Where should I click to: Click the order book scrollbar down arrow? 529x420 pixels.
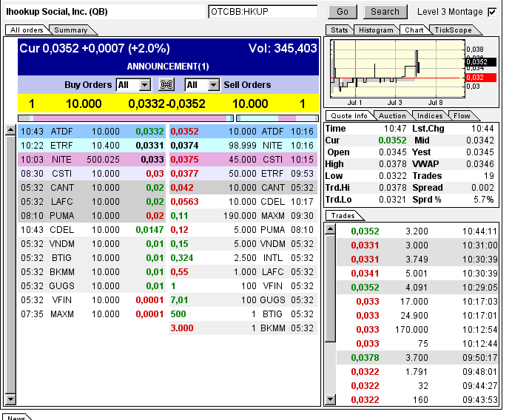coord(10,400)
